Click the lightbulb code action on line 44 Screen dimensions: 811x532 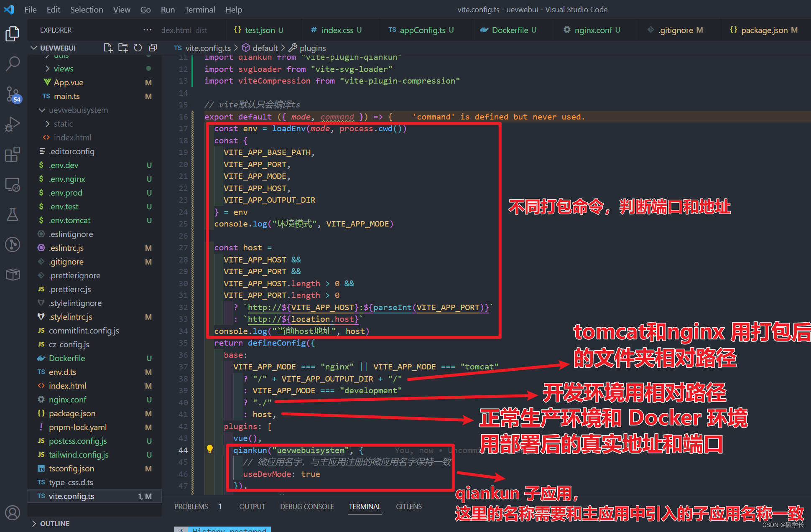(210, 449)
